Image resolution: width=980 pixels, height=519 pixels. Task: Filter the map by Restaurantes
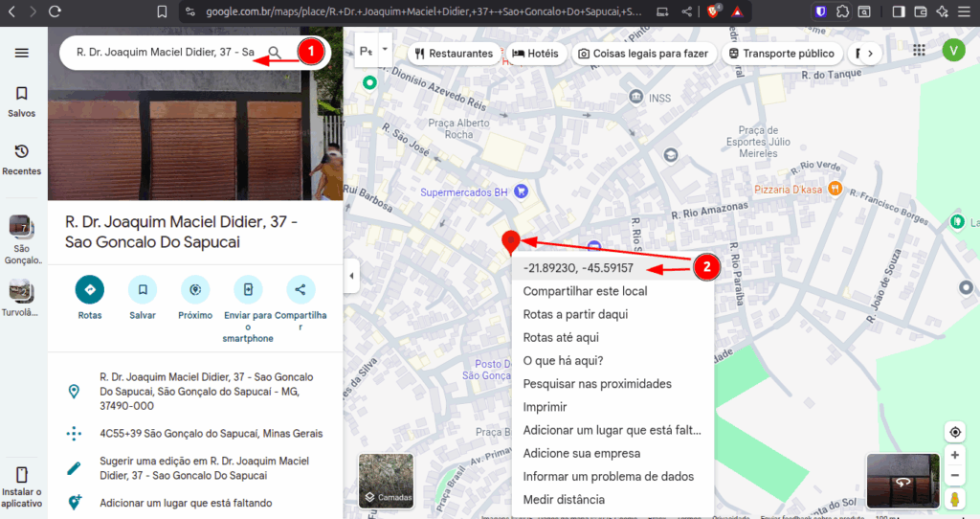point(454,54)
